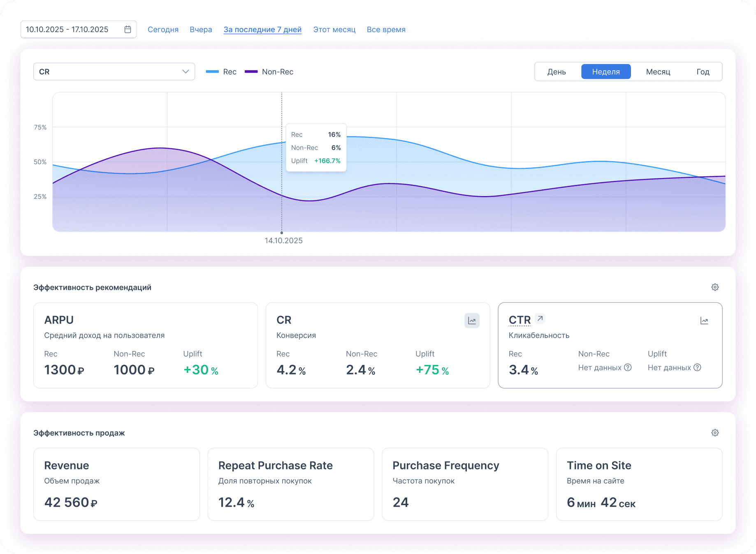Switch chart period to День
756x554 pixels.
[x=556, y=72]
